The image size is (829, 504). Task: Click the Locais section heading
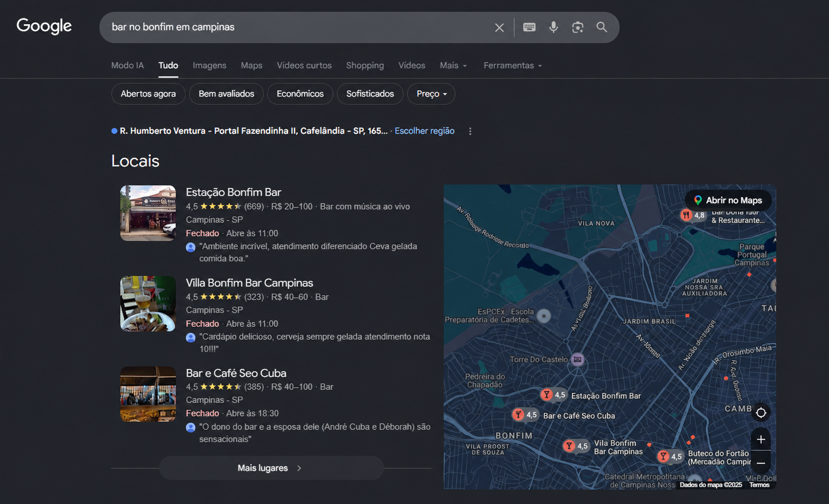(135, 161)
